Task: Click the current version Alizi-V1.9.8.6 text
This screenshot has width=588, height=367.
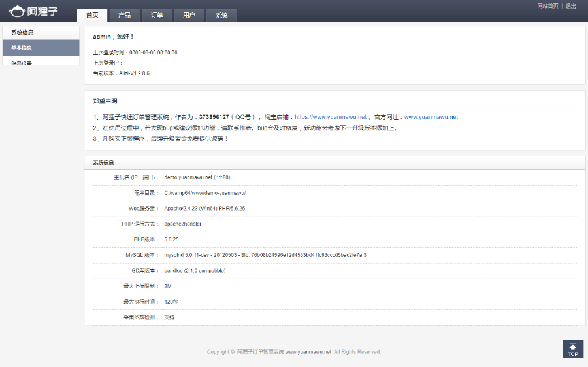Action: coord(134,74)
